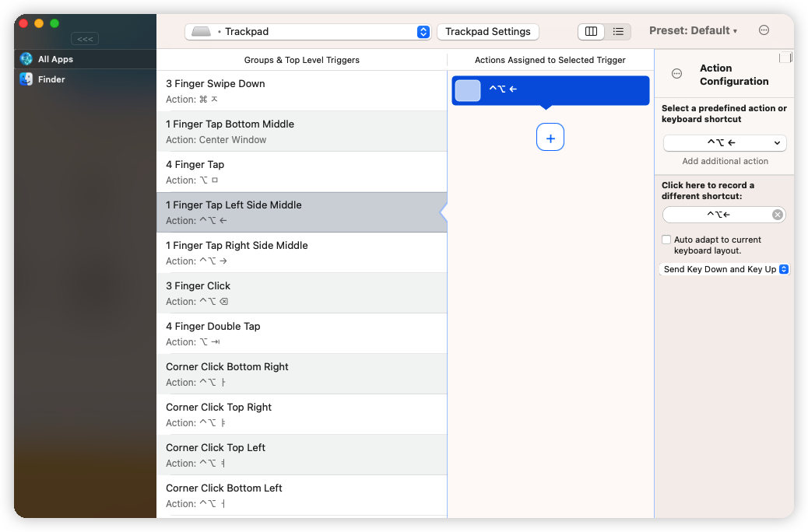Open the predefined action dropdown

click(725, 142)
